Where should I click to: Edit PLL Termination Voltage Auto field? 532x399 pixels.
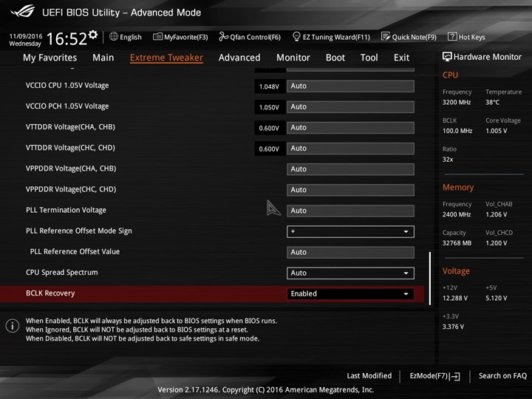click(x=350, y=211)
